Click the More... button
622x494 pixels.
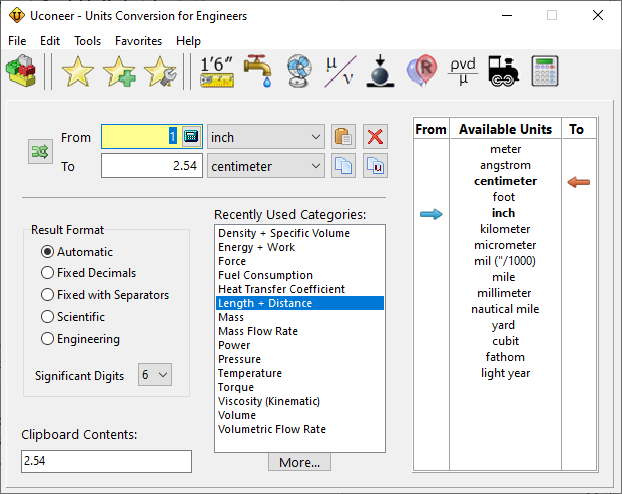299,462
